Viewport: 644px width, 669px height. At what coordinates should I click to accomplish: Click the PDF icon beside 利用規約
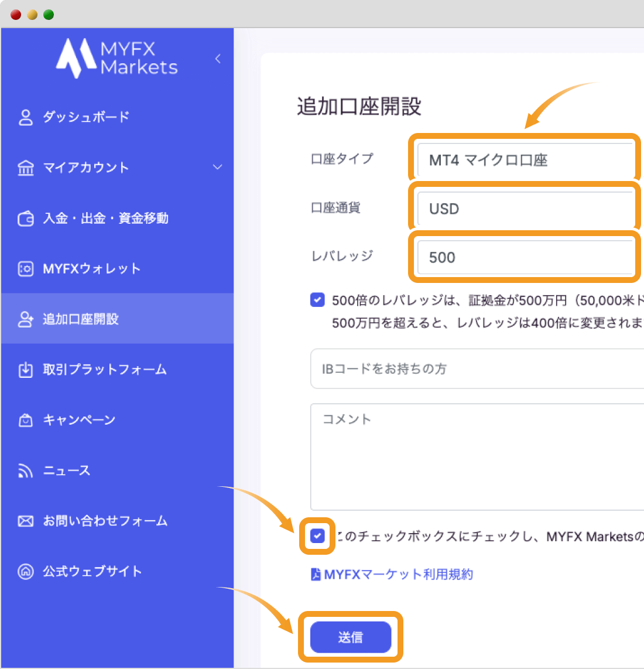click(316, 574)
